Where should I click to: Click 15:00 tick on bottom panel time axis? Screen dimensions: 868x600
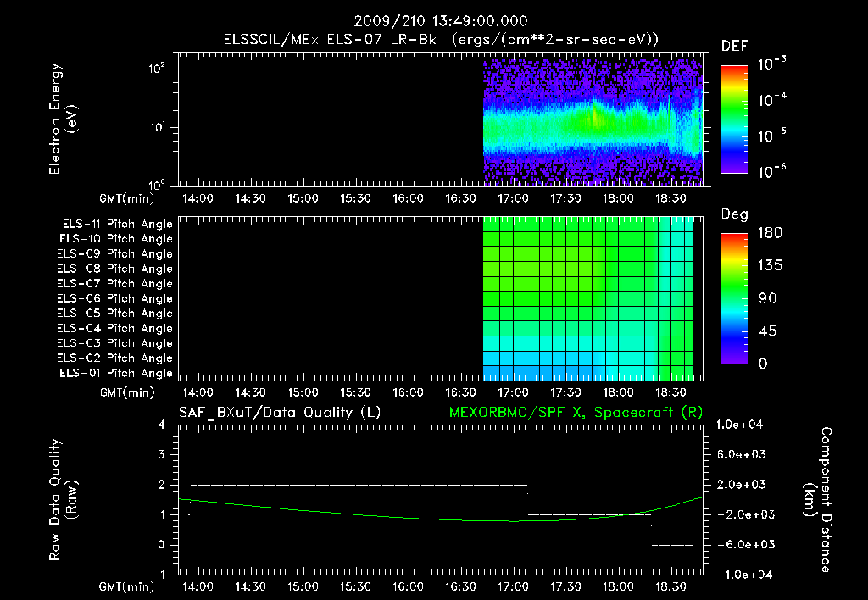point(303,586)
